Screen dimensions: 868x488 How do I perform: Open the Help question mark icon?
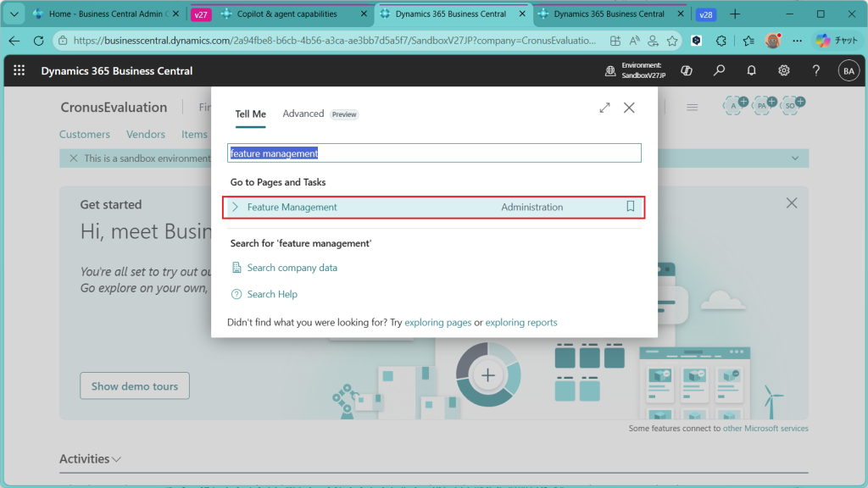click(x=815, y=71)
